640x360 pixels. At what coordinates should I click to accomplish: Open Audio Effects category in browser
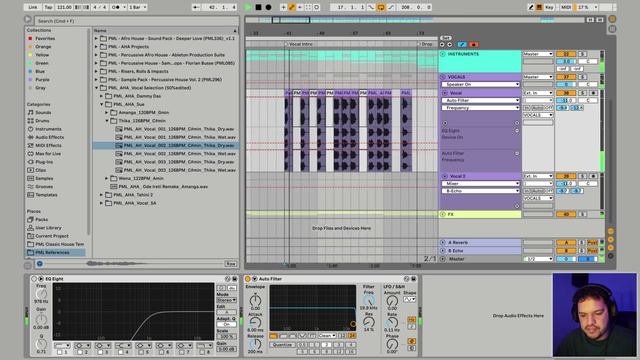tap(49, 137)
